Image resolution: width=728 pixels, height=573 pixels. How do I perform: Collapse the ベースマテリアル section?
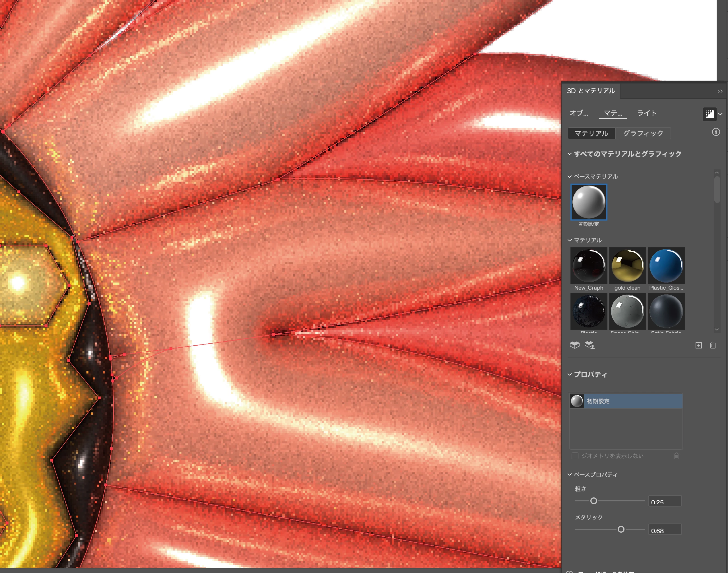(570, 177)
